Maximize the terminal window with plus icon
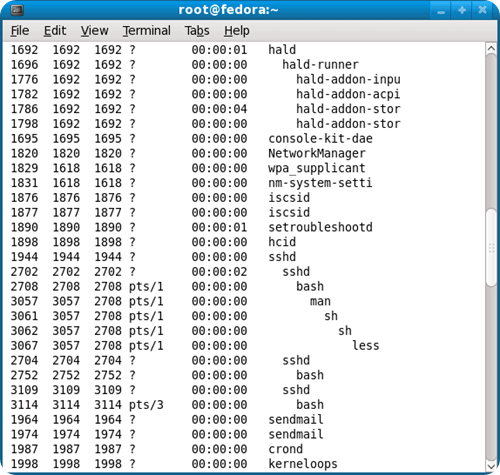The width and height of the screenshot is (500, 475). click(462, 10)
